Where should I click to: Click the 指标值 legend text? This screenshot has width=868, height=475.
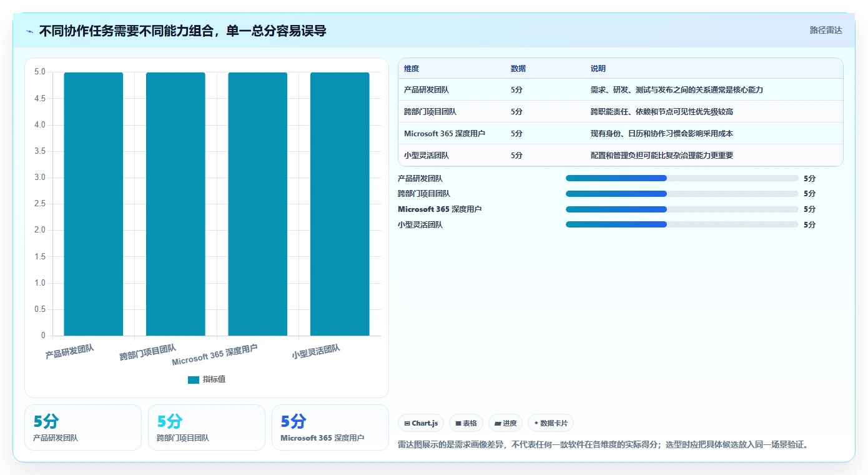pos(214,379)
